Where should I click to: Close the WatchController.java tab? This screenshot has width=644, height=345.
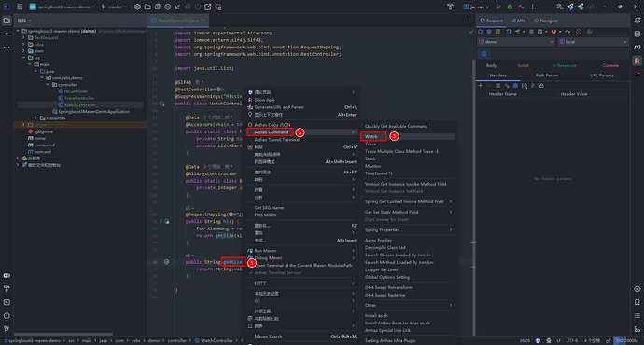203,21
